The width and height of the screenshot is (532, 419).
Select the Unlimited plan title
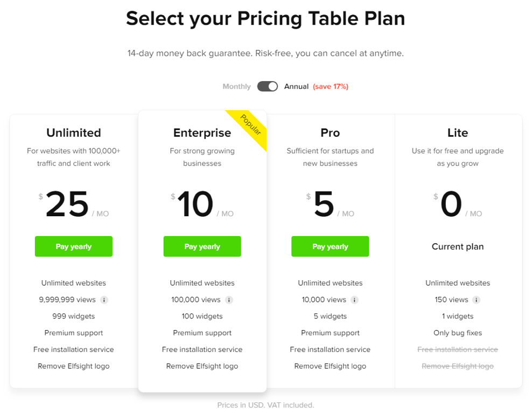pyautogui.click(x=74, y=132)
